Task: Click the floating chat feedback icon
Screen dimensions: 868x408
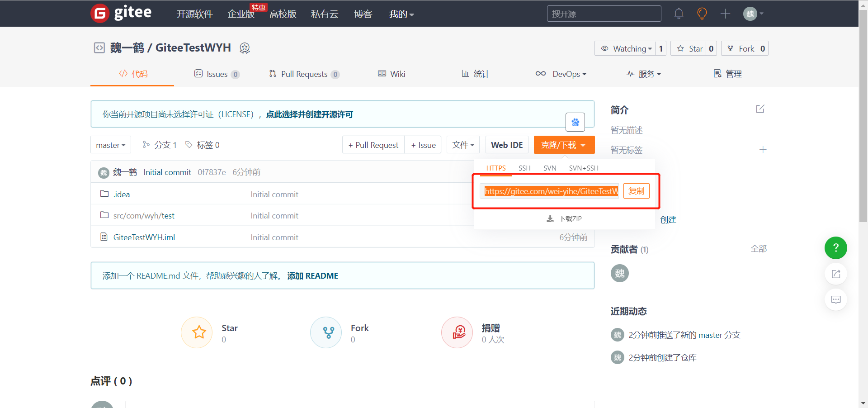Action: point(835,299)
